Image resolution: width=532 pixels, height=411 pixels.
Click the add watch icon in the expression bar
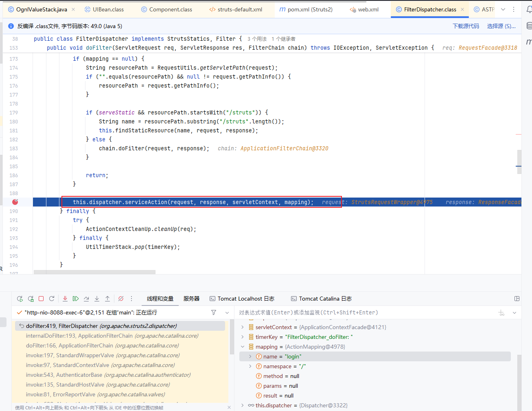click(x=501, y=312)
